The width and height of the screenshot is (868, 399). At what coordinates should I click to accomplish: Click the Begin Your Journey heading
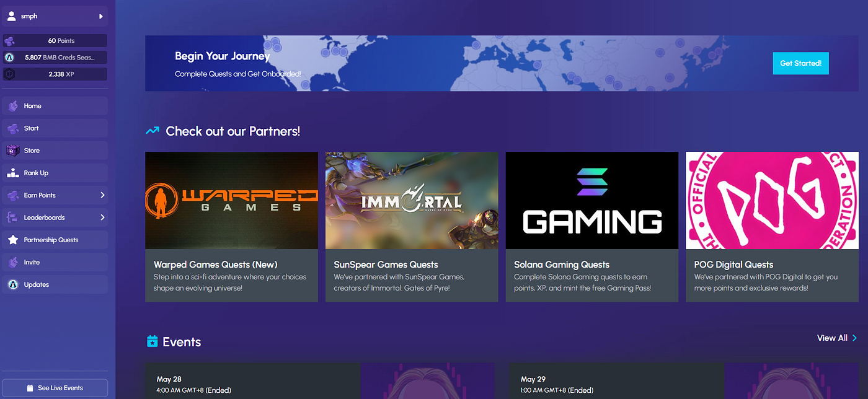(223, 56)
